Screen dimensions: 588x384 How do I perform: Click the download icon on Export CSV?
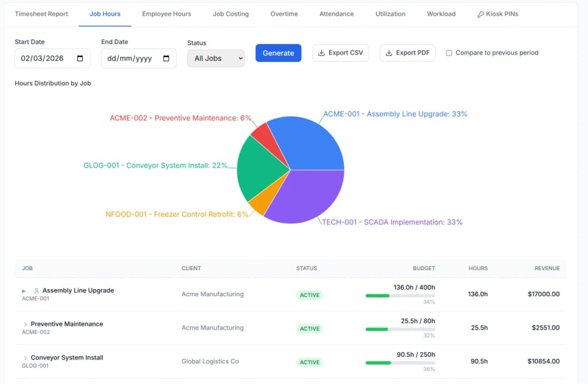click(x=321, y=53)
